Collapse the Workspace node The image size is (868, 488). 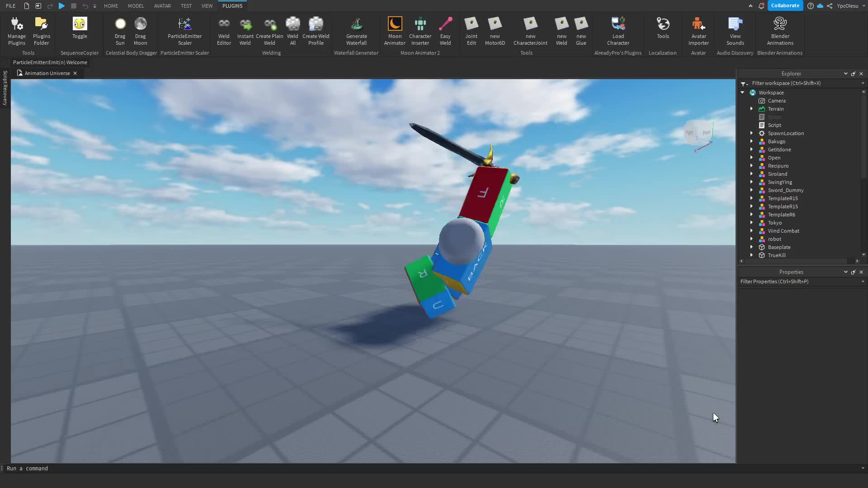pos(742,93)
